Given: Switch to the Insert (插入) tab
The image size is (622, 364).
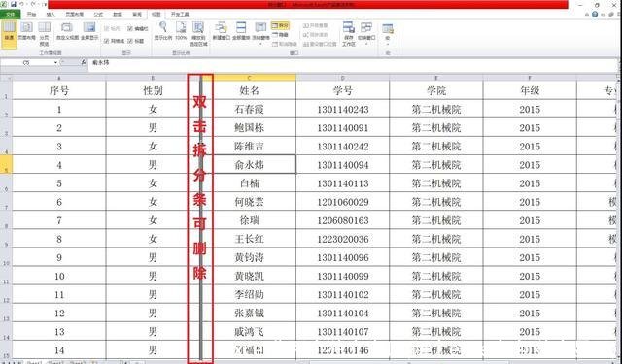Looking at the screenshot, I should 51,15.
